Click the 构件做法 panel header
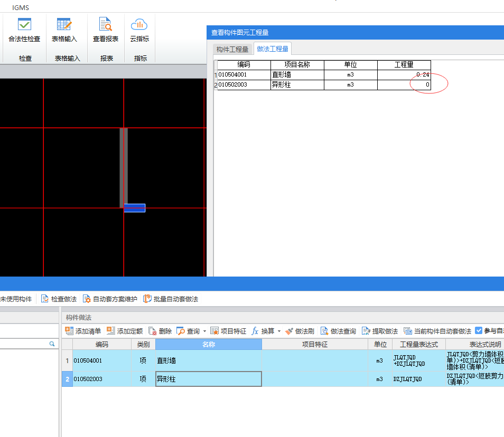The width and height of the screenshot is (504, 437). [78, 318]
